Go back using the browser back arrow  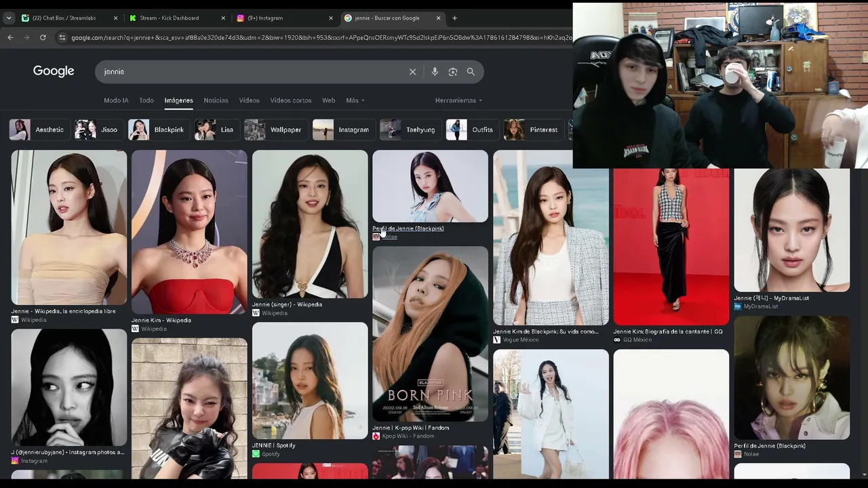pos(10,37)
